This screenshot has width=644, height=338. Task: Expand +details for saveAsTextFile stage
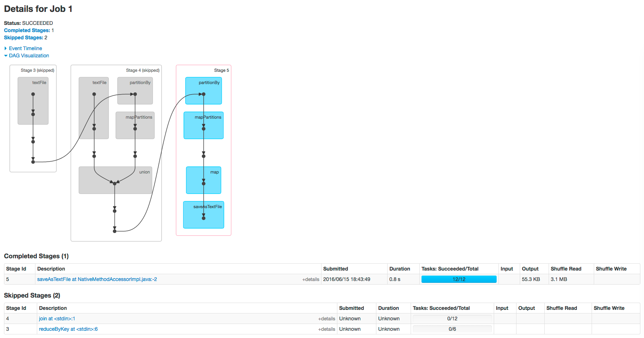coord(311,280)
